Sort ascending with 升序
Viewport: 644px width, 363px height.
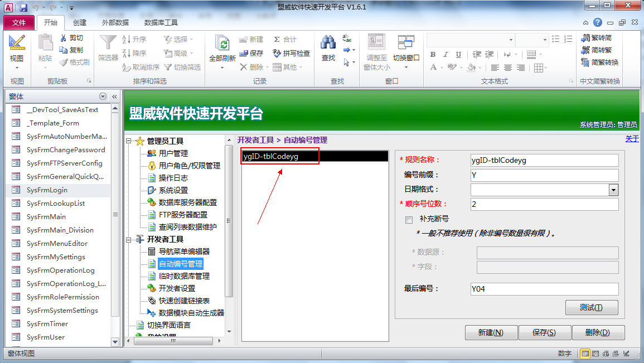134,39
